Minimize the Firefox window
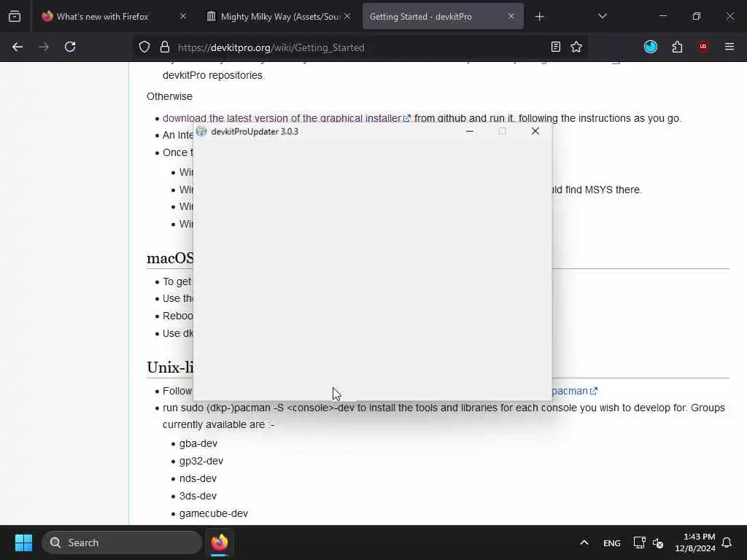747x560 pixels. (662, 16)
